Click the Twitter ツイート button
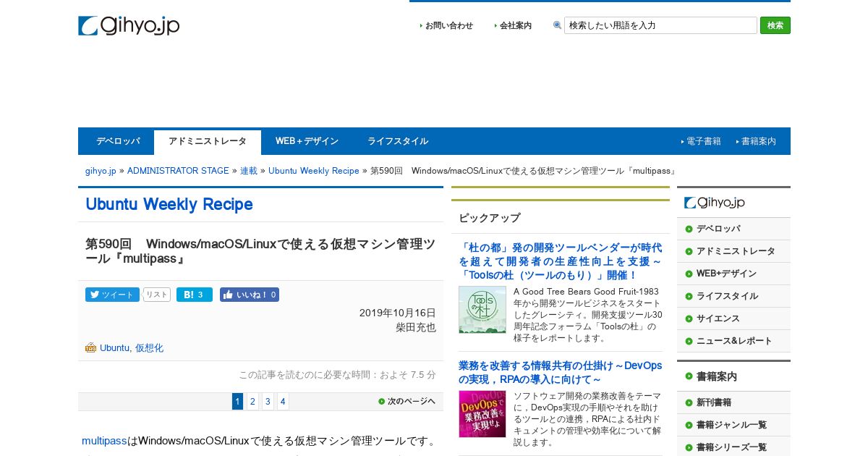The image size is (868, 456). tap(112, 295)
